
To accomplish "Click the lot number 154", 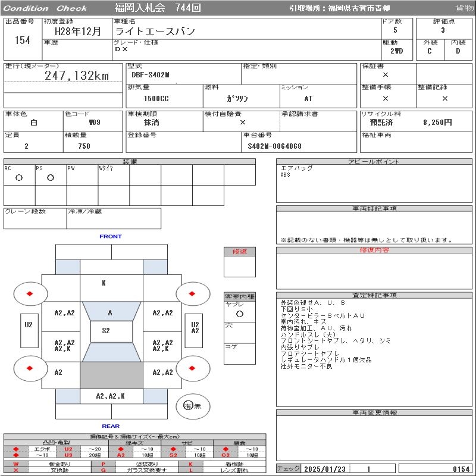I will (22, 40).
